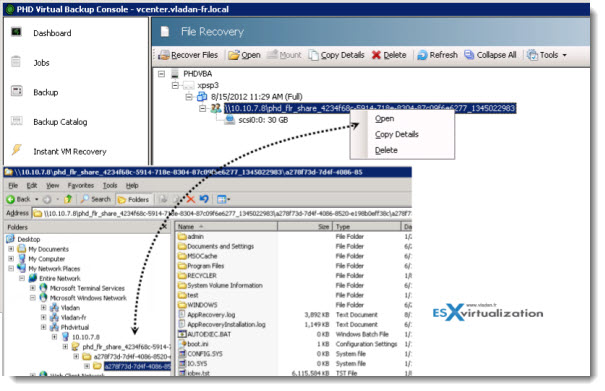The height and width of the screenshot is (391, 605).
Task: Collapse the phd_flr_share tree node in console
Action: (203, 108)
